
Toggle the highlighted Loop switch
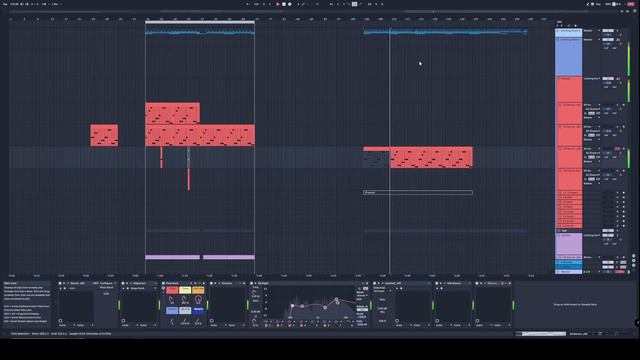(354, 4)
